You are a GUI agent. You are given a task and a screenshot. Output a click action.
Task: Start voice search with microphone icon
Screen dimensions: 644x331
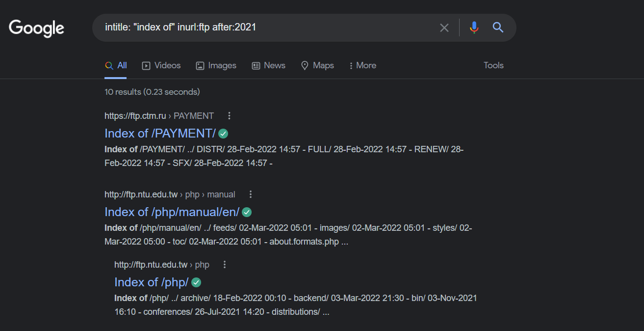[474, 28]
